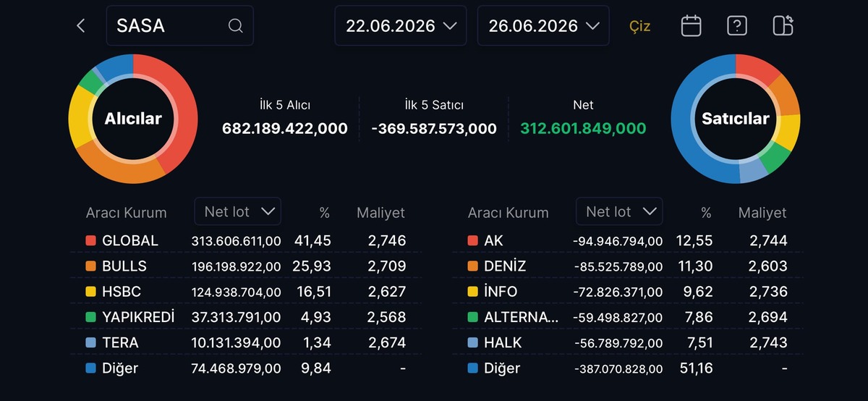Image resolution: width=868 pixels, height=401 pixels.
Task: Open the 26.06.2026 end date dropdown
Action: 543,26
